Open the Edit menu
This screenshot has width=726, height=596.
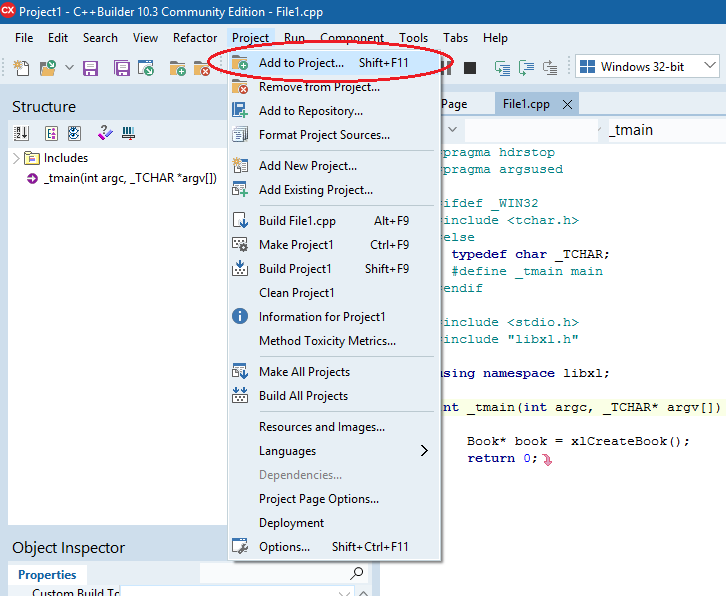pos(58,38)
